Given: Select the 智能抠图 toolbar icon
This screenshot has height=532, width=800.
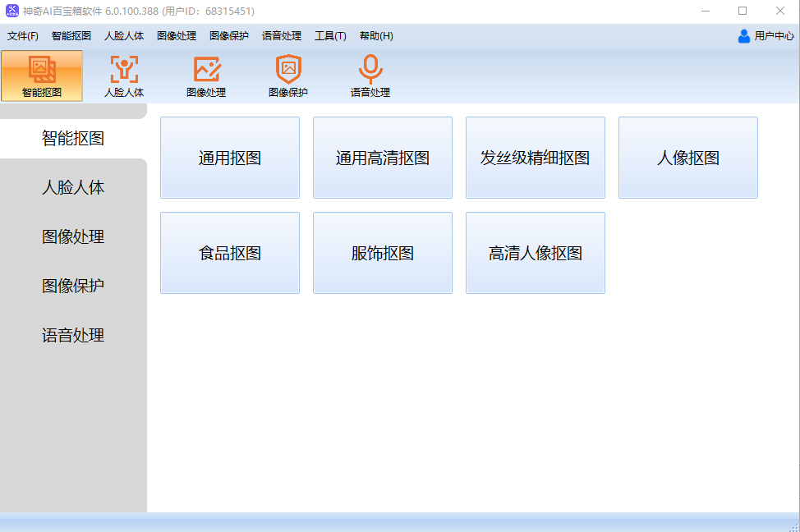Looking at the screenshot, I should [x=42, y=76].
